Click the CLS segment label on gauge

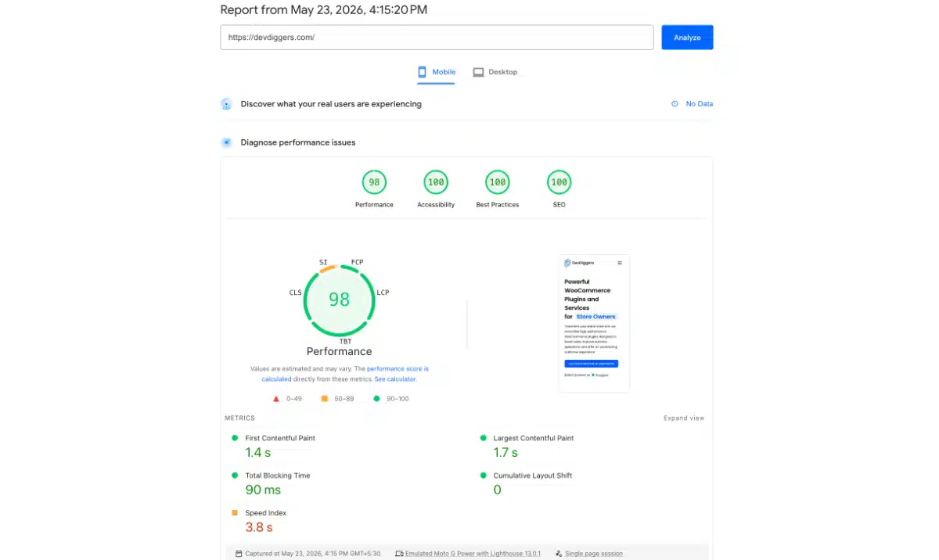[x=296, y=293]
